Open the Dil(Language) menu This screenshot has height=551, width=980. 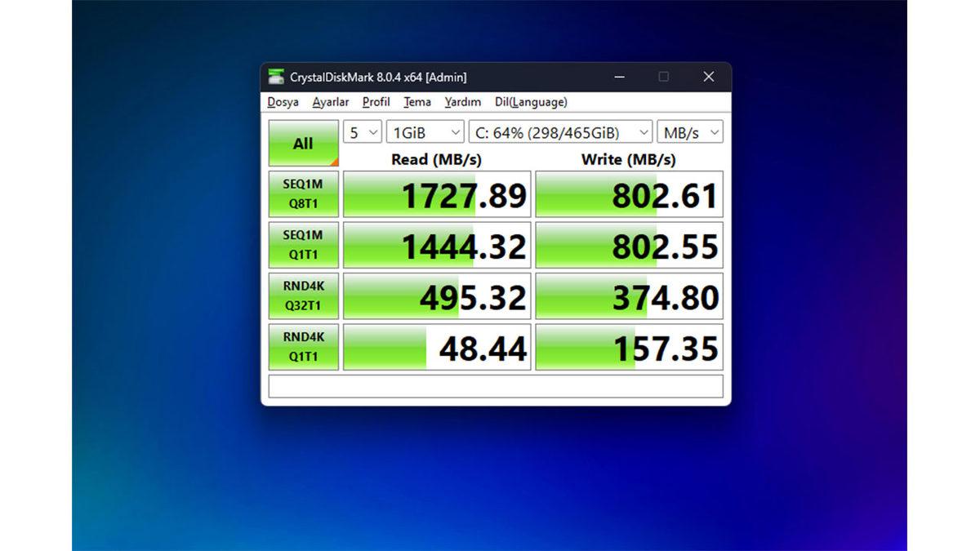tap(531, 102)
